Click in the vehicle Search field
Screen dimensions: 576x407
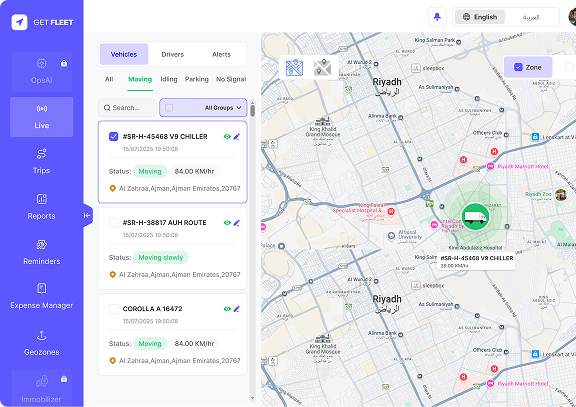pyautogui.click(x=127, y=108)
